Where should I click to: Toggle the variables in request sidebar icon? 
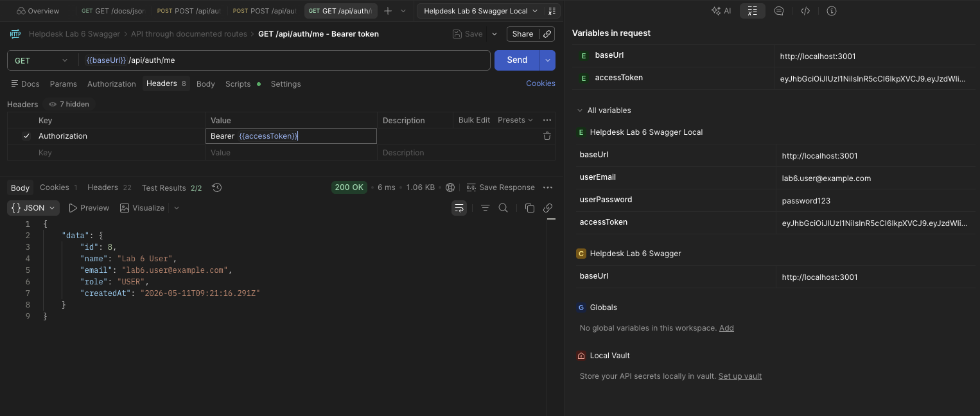(x=753, y=11)
